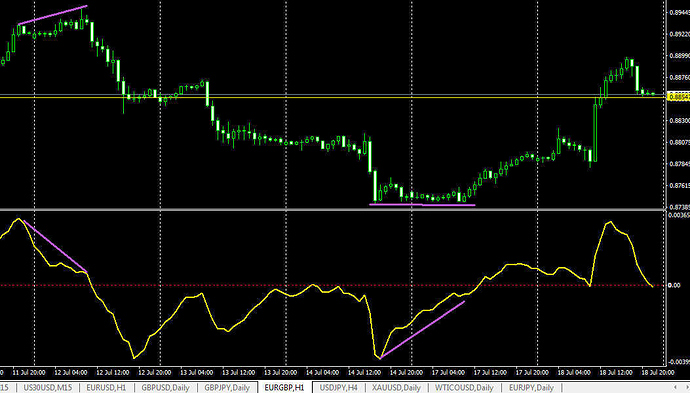Click the 18 Jul 20:00 time label

tap(658, 372)
